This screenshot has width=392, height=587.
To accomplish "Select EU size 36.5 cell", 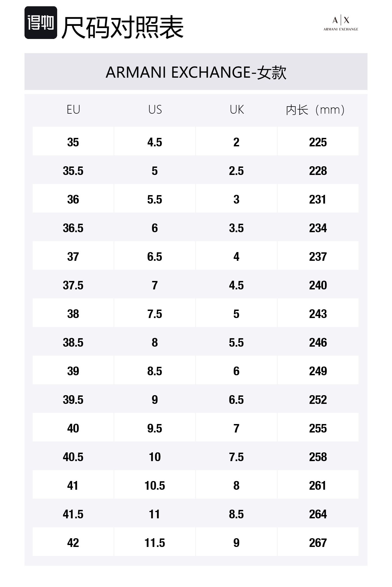I will (x=73, y=228).
